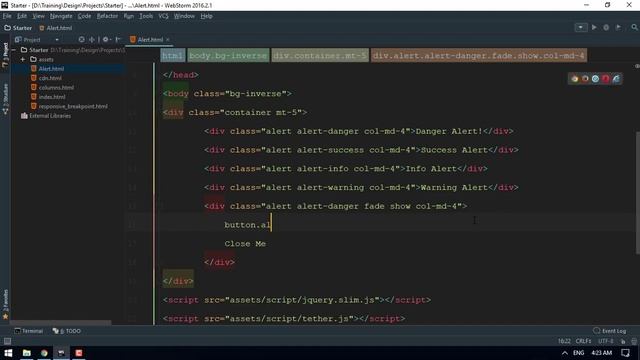Open Search Everywhere magnifier
This screenshot has width=640, height=360.
click(634, 27)
